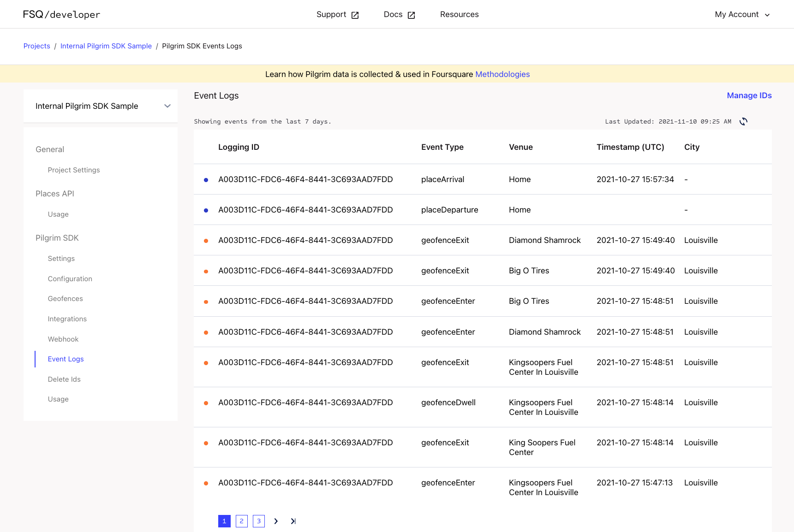Click the Logging ID column header
Screen dimensions: 794x532
pos(239,147)
